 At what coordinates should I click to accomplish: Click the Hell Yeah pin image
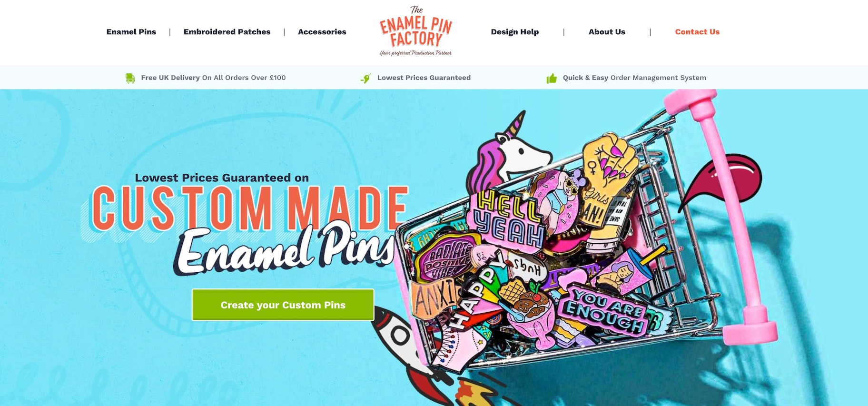(x=507, y=218)
